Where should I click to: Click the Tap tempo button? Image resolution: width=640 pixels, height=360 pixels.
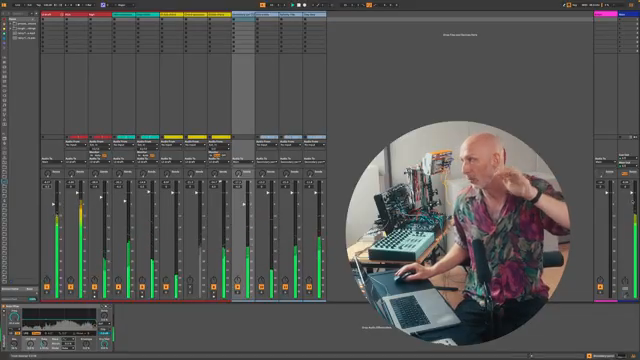pos(39,5)
